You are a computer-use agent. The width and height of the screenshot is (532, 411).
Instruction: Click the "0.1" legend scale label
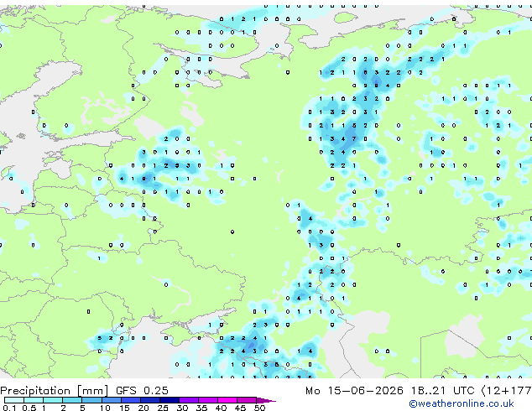(9, 408)
